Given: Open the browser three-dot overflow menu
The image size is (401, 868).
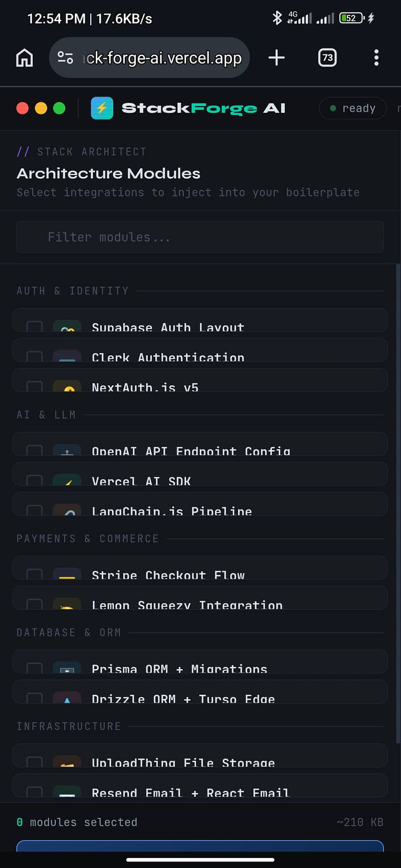Looking at the screenshot, I should click(x=376, y=58).
